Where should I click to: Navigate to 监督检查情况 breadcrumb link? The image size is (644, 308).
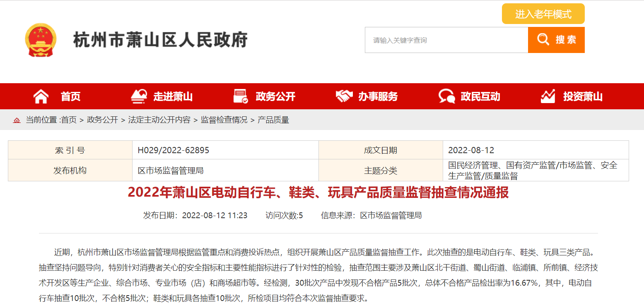(224, 120)
